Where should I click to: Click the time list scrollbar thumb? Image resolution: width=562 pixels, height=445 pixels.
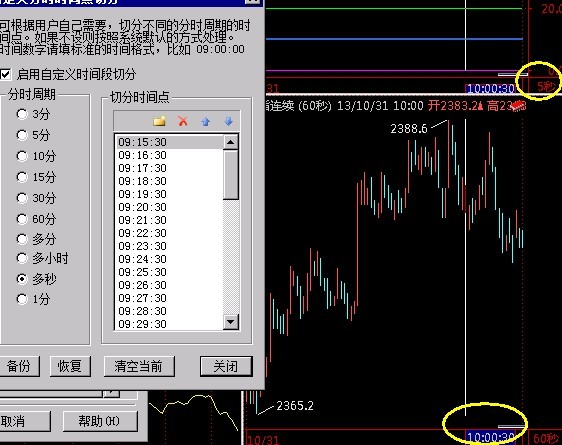[x=230, y=174]
